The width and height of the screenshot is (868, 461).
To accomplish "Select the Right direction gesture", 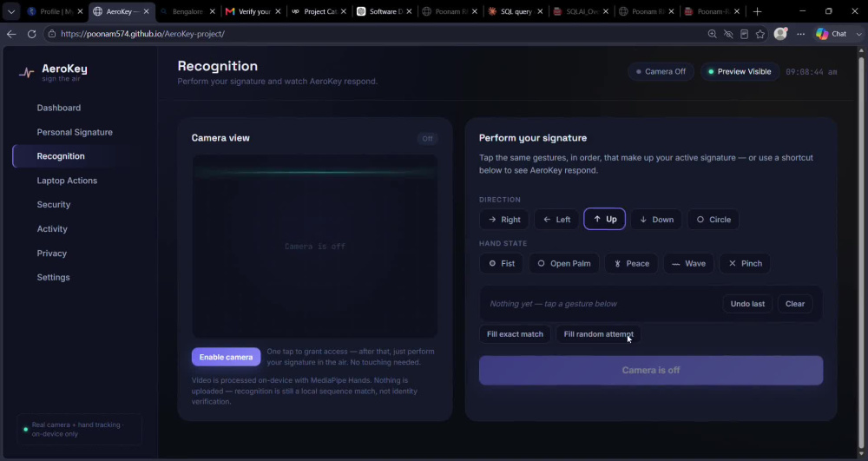I will pyautogui.click(x=503, y=220).
